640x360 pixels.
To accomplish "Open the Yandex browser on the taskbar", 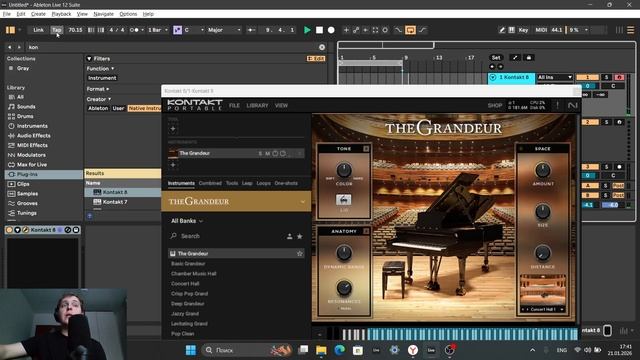I will tap(413, 350).
